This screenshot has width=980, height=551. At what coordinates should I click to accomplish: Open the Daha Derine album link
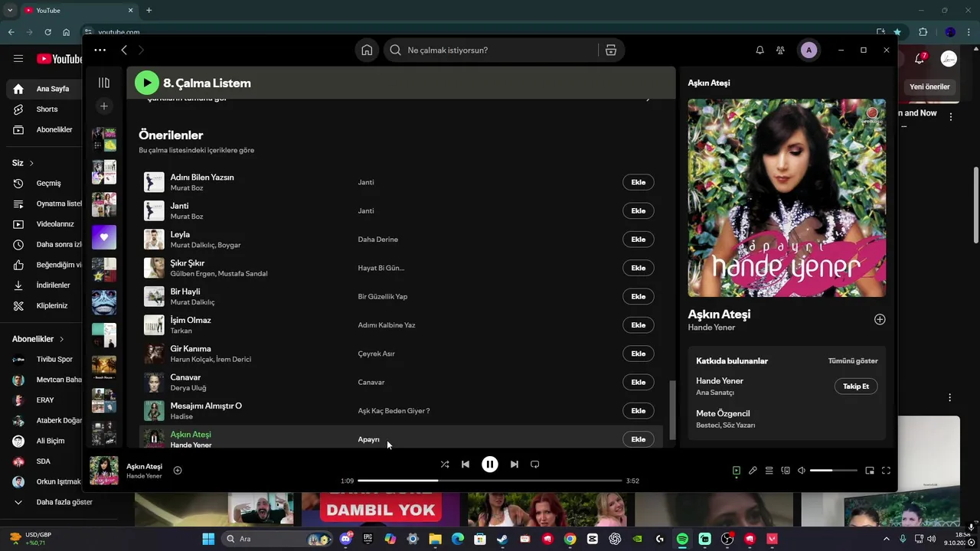click(378, 240)
